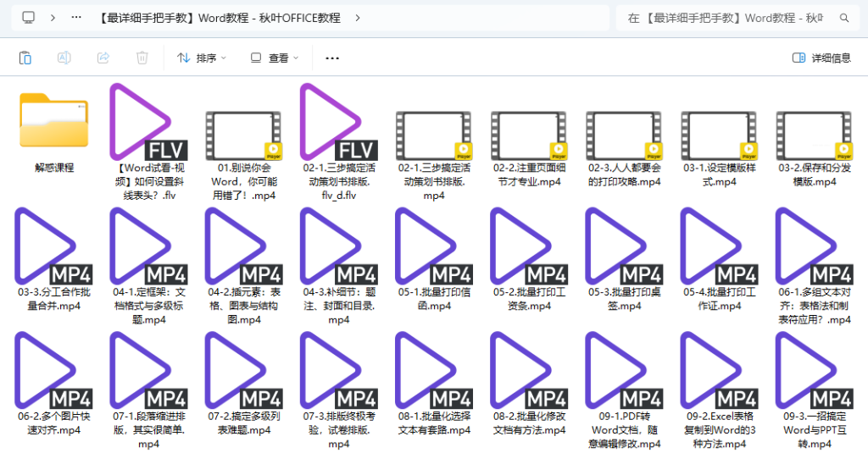Viewport: 868px width, 453px height.
Task: Select the 02-3.人人都要会的打印攻略.mp4 thumbnail
Action: pyautogui.click(x=625, y=135)
